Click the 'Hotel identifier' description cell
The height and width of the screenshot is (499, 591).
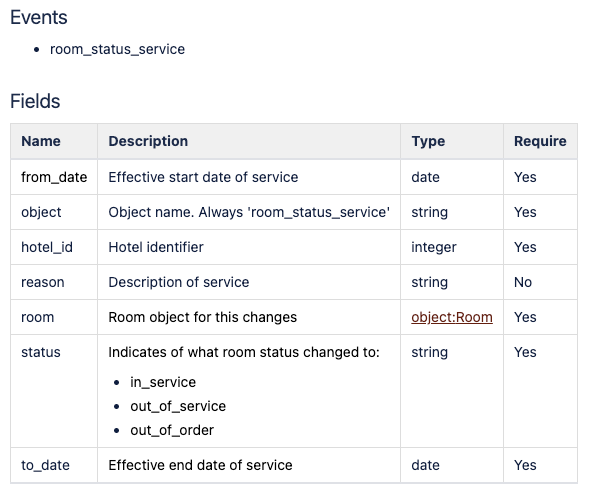(x=249, y=247)
